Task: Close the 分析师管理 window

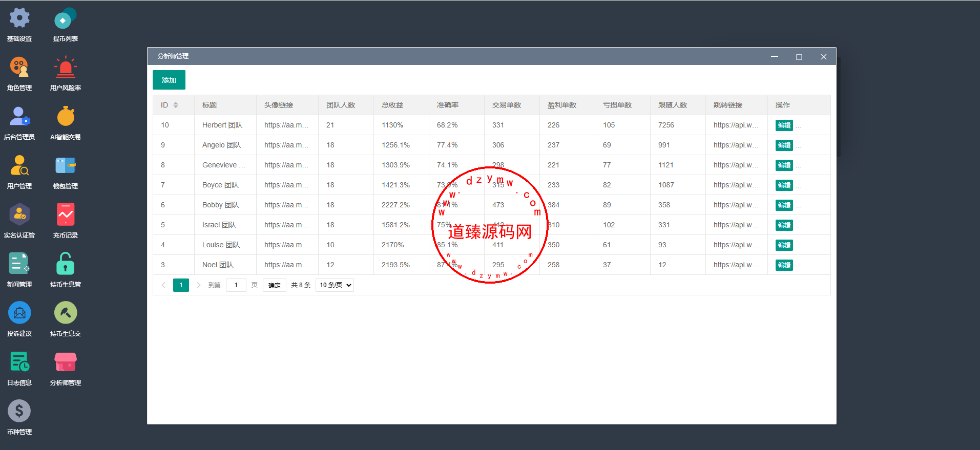Action: point(824,57)
